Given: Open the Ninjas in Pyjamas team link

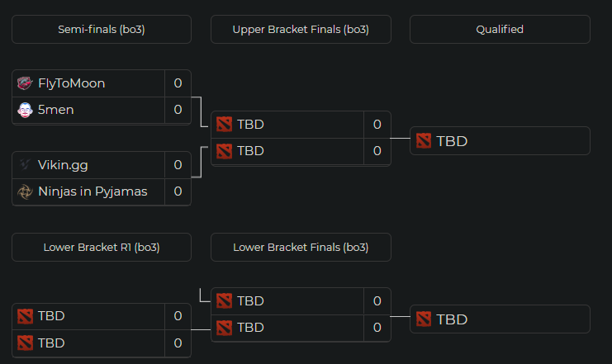Looking at the screenshot, I should (93, 191).
